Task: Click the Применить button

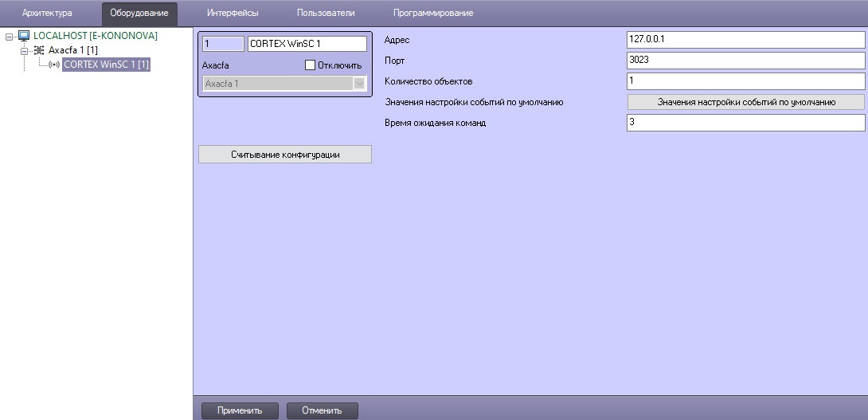Action: point(240,410)
